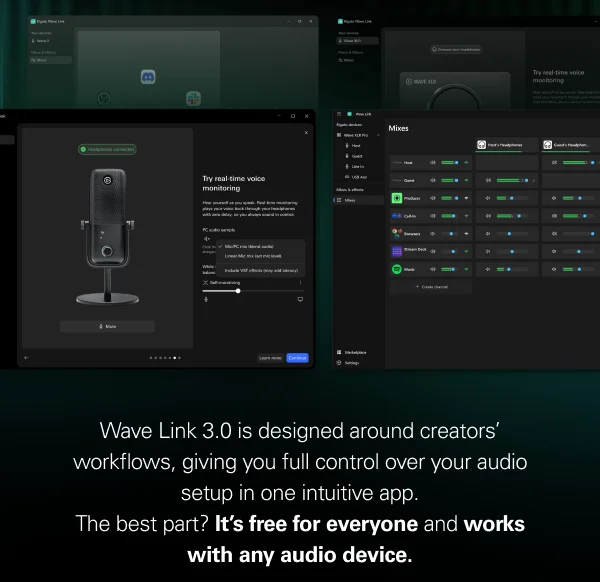
Task: Click the active onboarding page indicator dot
Action: point(174,358)
